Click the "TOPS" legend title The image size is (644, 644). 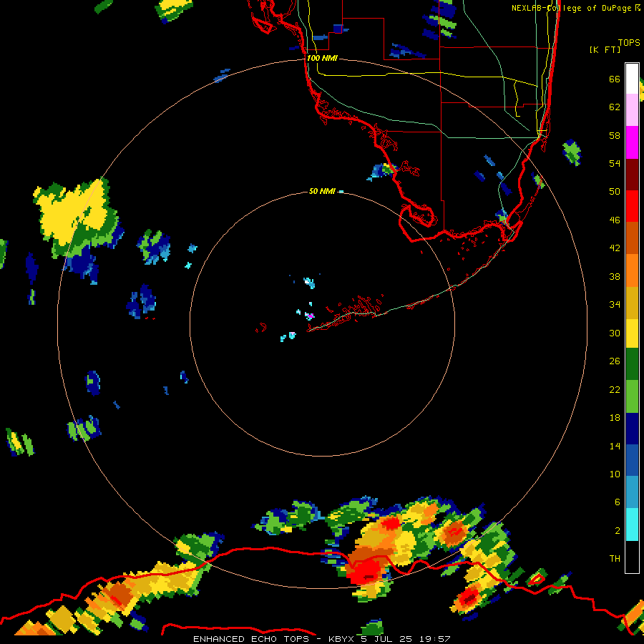tap(629, 42)
